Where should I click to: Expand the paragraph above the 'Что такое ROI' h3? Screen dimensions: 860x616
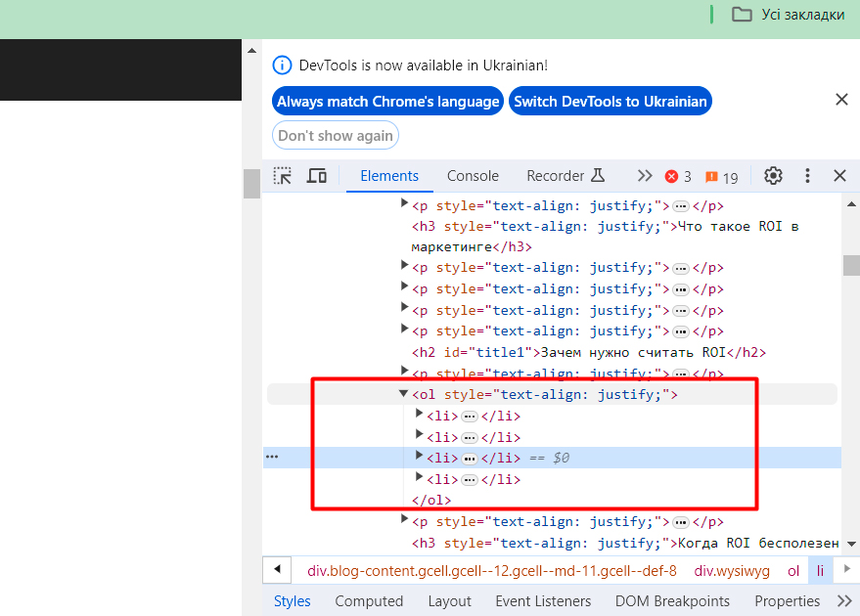404,203
